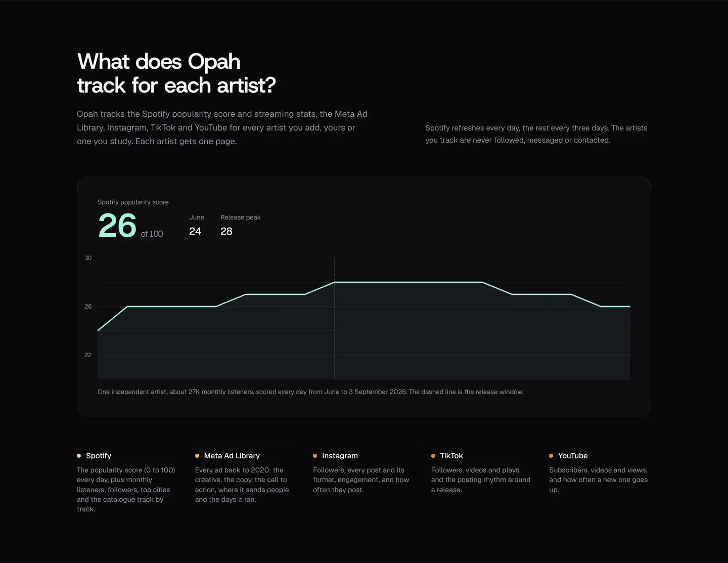Click the description starting "Every ad back to 2020"
This screenshot has height=563, width=728.
pyautogui.click(x=242, y=485)
